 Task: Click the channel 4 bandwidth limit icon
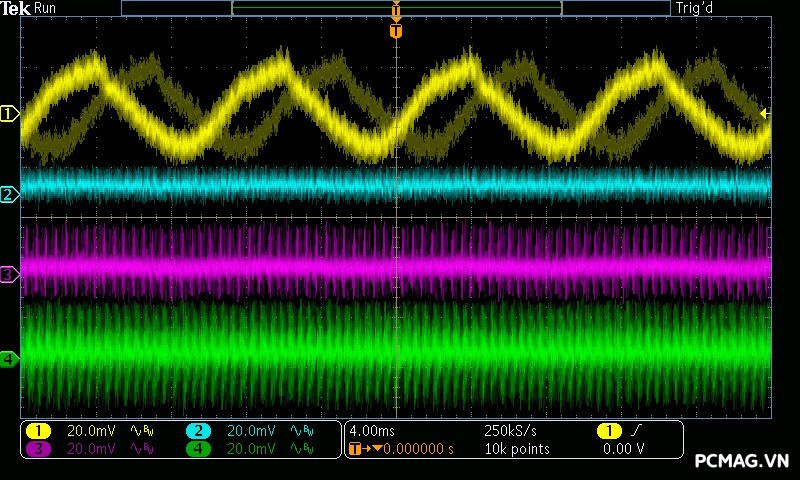click(x=302, y=450)
